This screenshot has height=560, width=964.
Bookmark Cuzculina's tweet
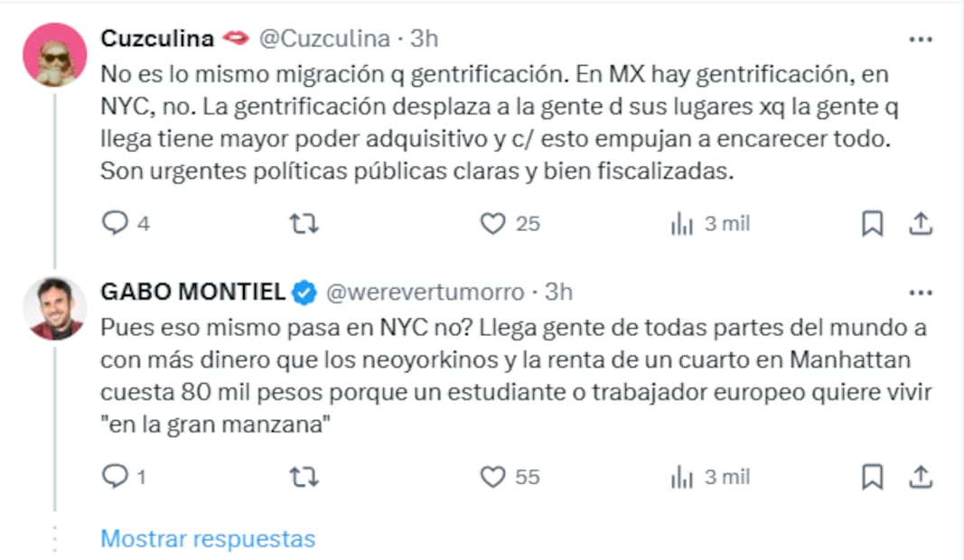(872, 224)
